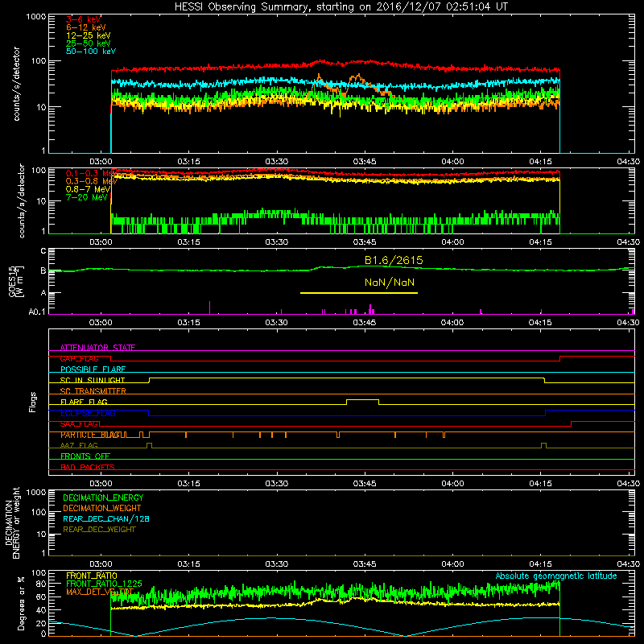Click the green 25-50 keV legend entry

pos(89,43)
